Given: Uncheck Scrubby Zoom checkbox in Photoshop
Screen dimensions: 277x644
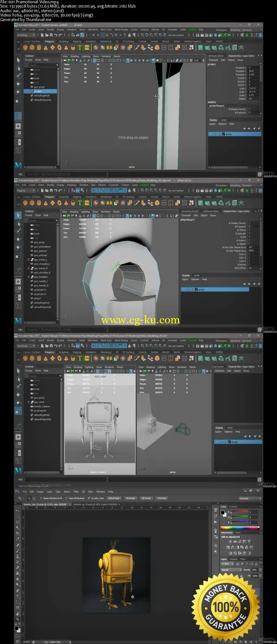Looking at the screenshot, I should (89, 498).
